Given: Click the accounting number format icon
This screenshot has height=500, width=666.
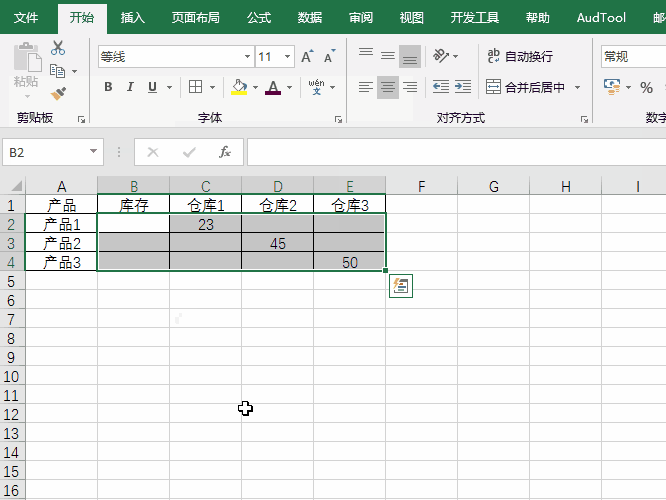Looking at the screenshot, I should [612, 87].
